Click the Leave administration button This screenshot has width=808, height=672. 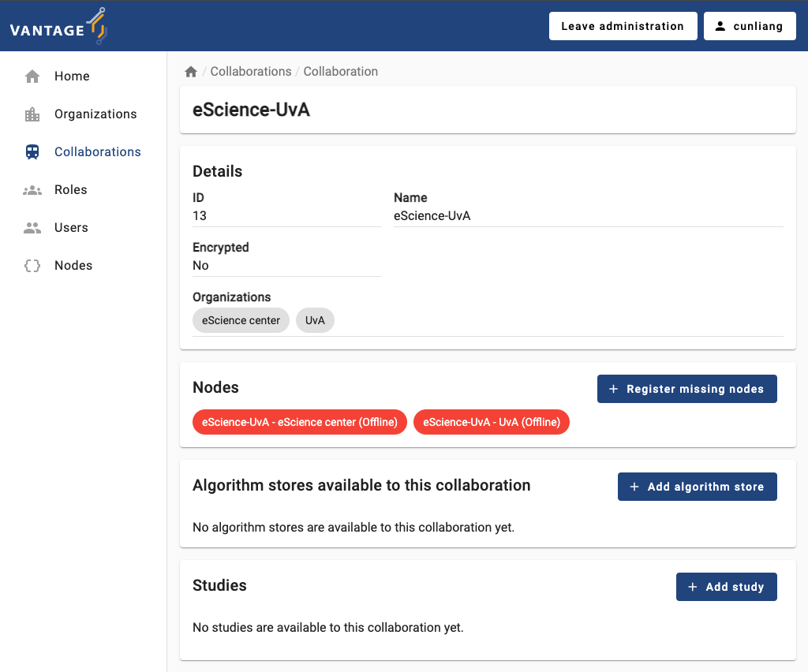pyautogui.click(x=623, y=26)
